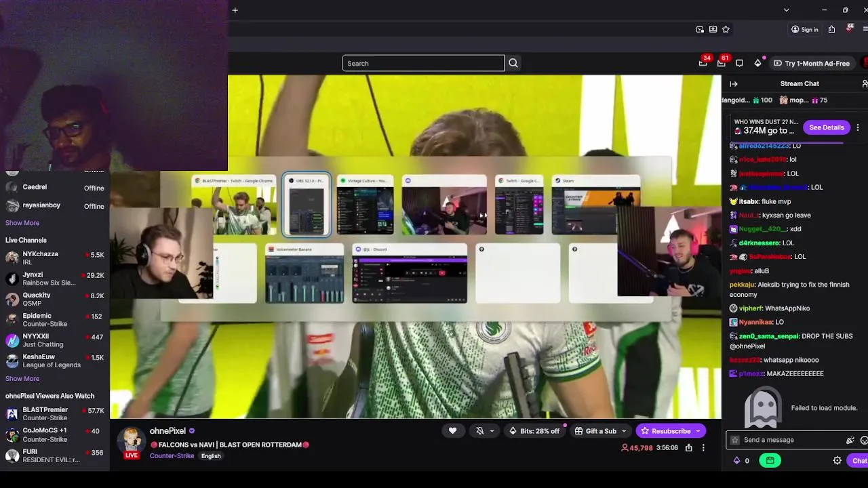Click the browser Sign in button
The width and height of the screenshot is (868, 488).
point(804,29)
